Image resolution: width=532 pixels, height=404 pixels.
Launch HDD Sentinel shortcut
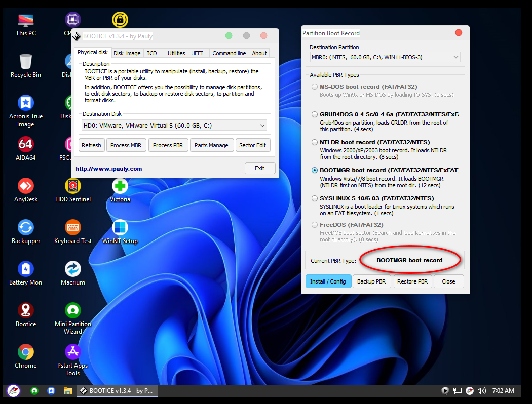pyautogui.click(x=73, y=190)
